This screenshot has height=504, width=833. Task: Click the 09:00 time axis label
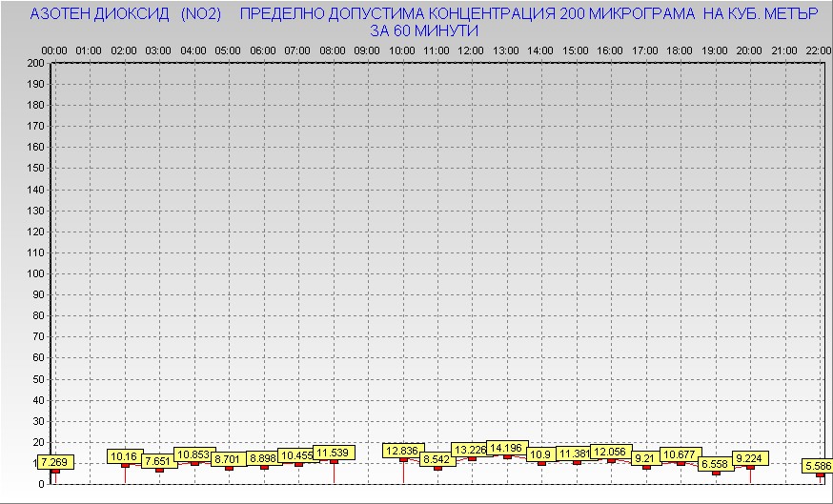pos(367,50)
